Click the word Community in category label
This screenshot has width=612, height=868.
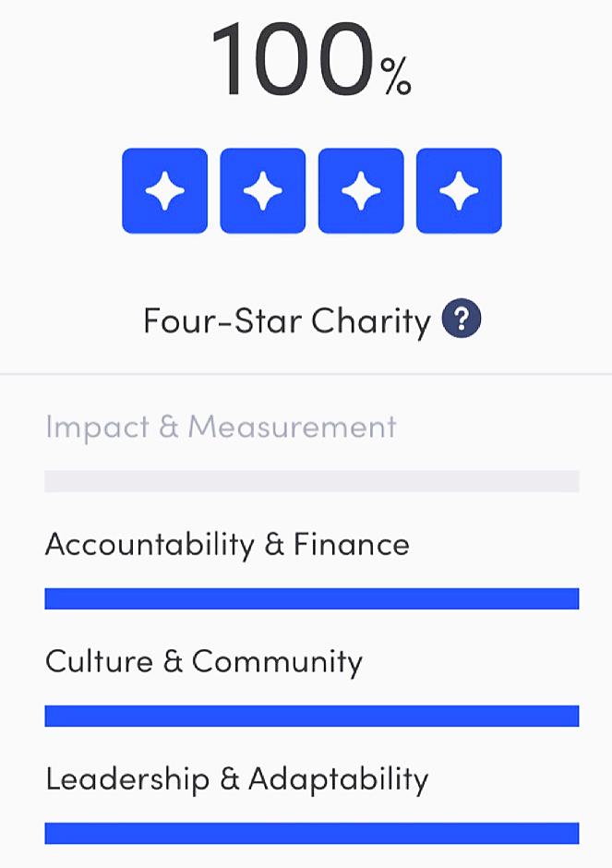(x=277, y=662)
